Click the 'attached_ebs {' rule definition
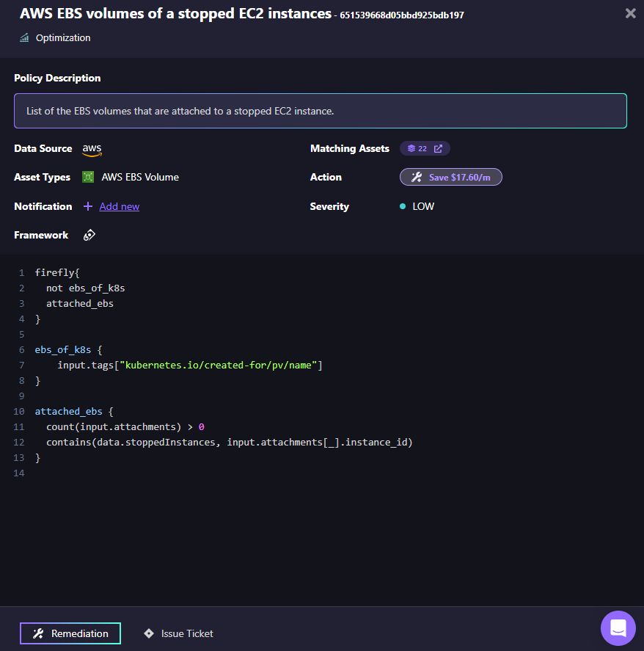 pos(74,412)
